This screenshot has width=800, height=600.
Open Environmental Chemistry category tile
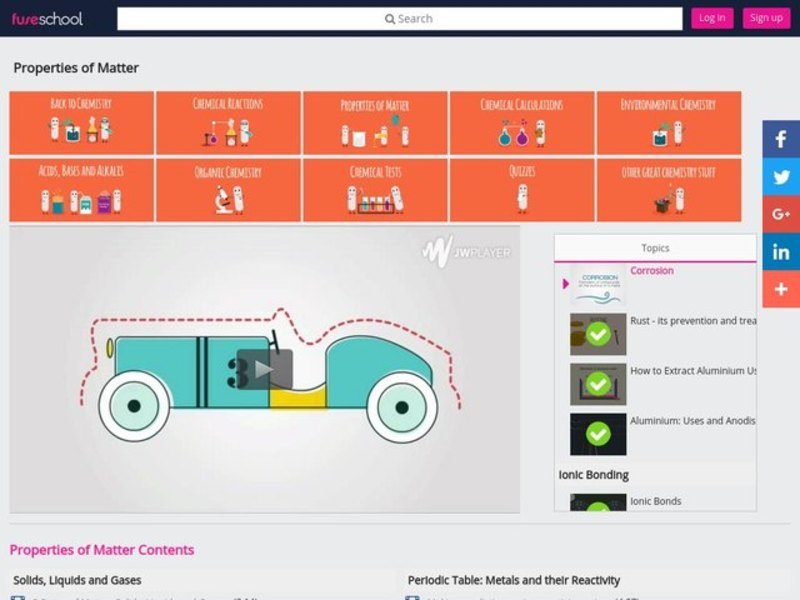pos(668,122)
